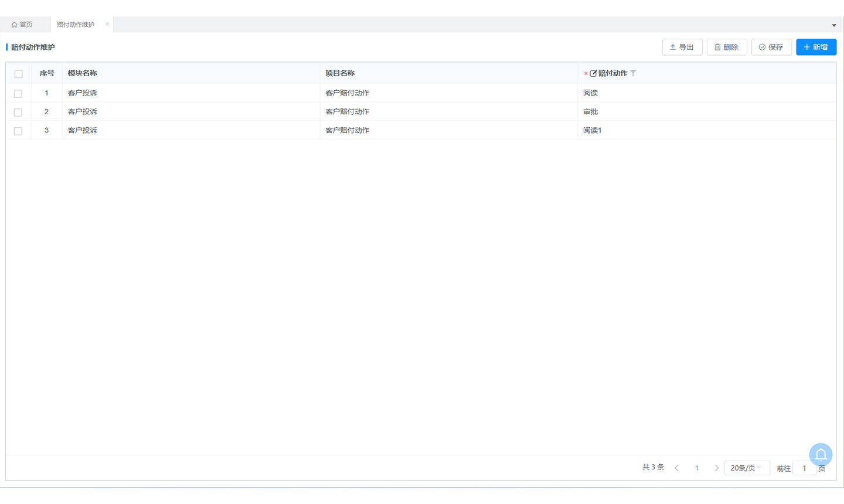
Task: Click the 保存 save button
Action: click(771, 47)
